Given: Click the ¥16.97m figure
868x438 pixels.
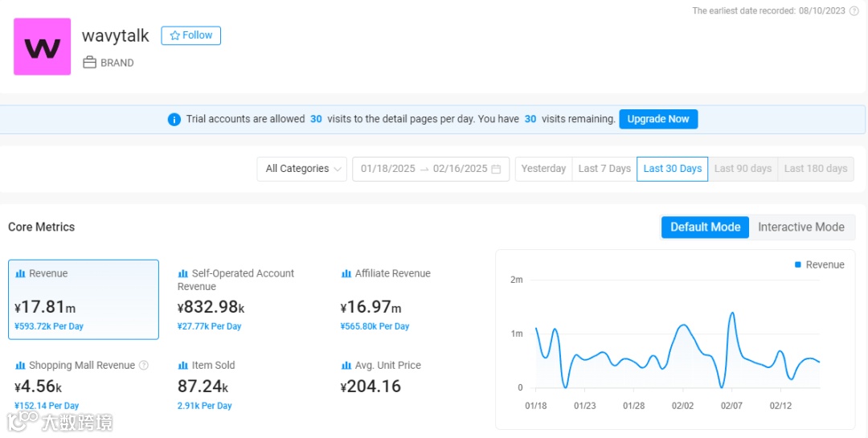Looking at the screenshot, I should [x=371, y=307].
